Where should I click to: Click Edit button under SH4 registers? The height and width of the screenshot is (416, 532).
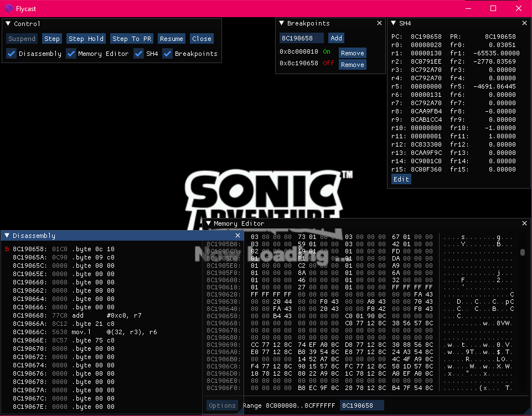tap(401, 179)
